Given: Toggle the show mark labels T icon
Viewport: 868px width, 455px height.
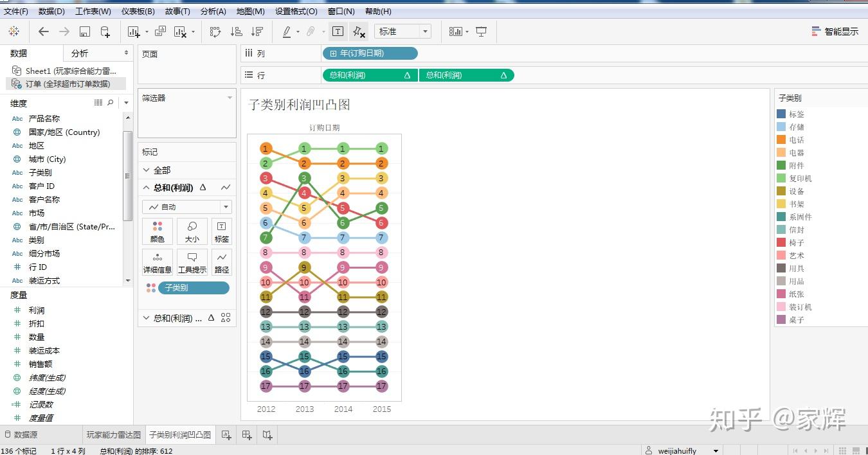Looking at the screenshot, I should click(x=338, y=31).
